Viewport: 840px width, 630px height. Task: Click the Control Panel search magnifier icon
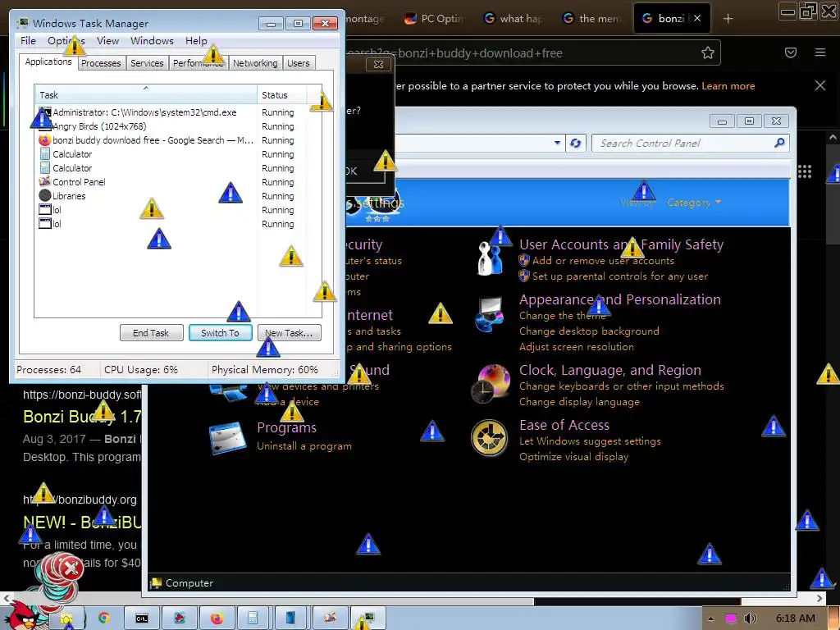pyautogui.click(x=779, y=143)
